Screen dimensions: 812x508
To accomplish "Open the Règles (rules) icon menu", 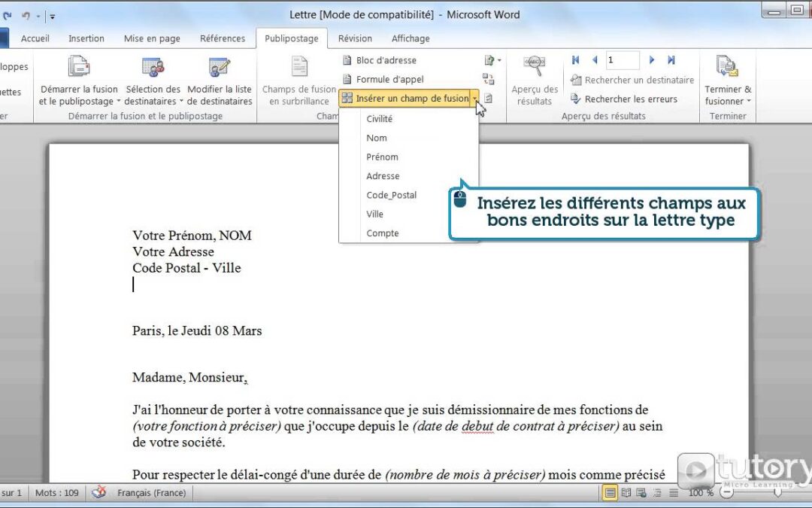I will [492, 60].
